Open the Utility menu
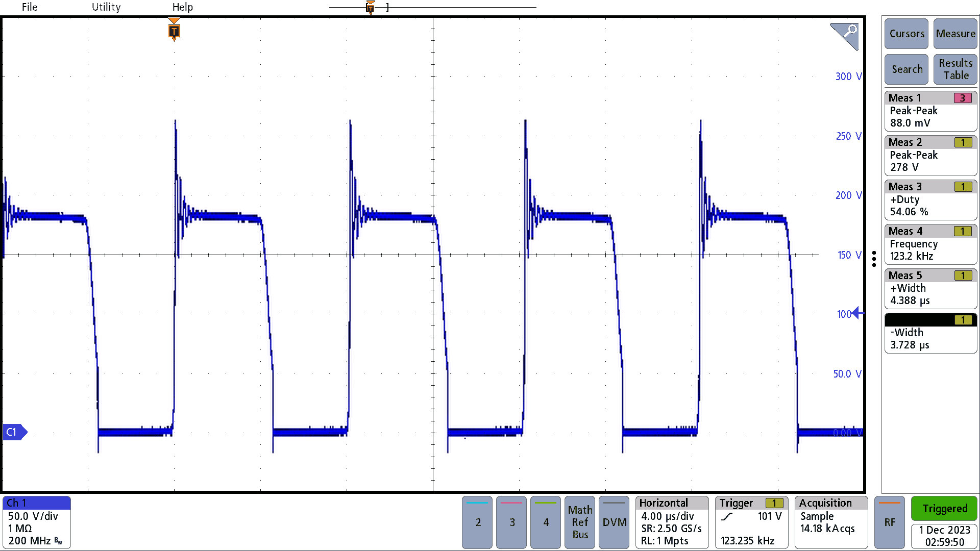The width and height of the screenshot is (980, 551). tap(106, 7)
